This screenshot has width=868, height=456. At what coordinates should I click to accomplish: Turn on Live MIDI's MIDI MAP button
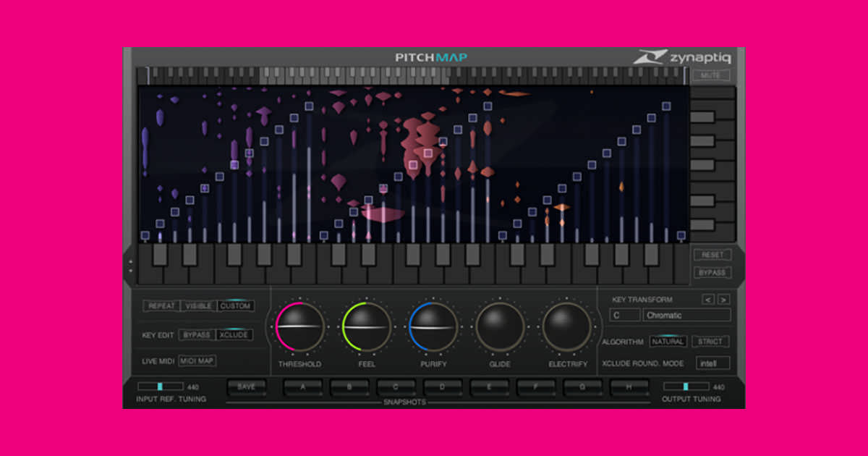197,360
